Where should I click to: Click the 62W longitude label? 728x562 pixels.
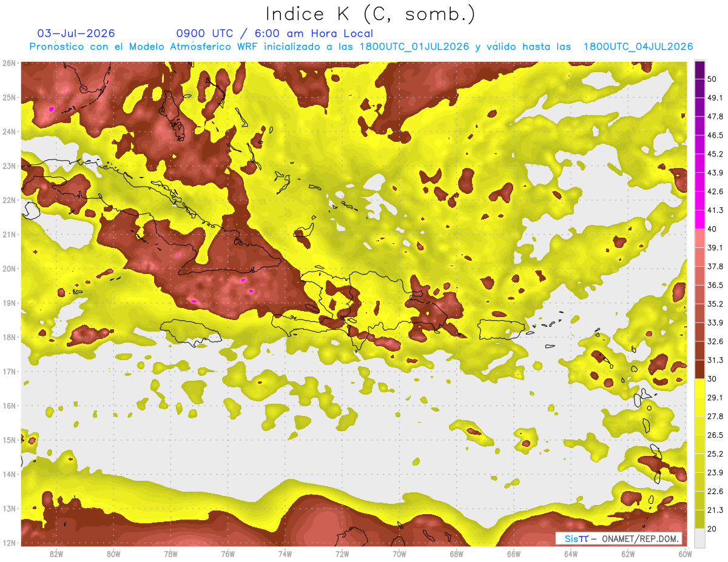pyautogui.click(x=628, y=554)
